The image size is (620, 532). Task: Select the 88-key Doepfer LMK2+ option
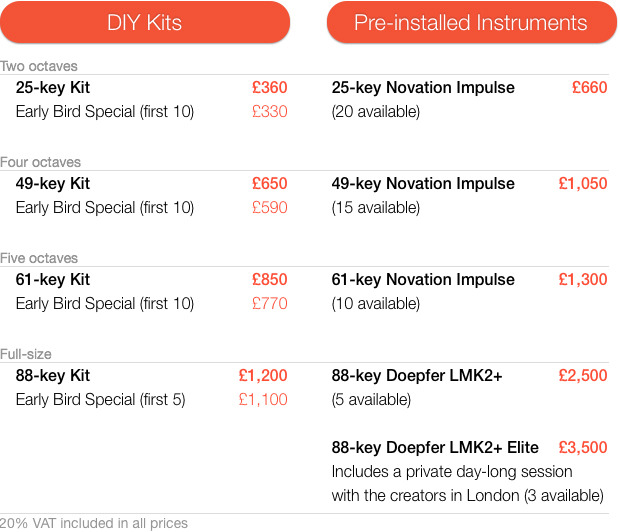[x=417, y=376]
